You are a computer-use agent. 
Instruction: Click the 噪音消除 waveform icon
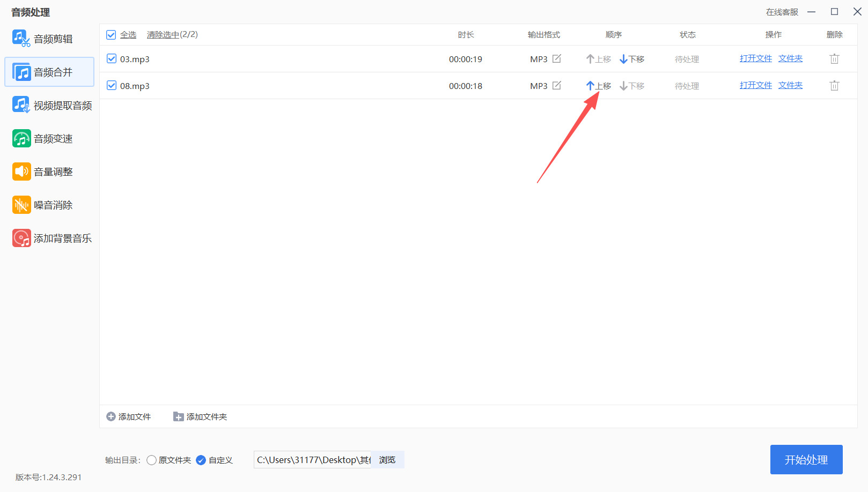tap(21, 205)
